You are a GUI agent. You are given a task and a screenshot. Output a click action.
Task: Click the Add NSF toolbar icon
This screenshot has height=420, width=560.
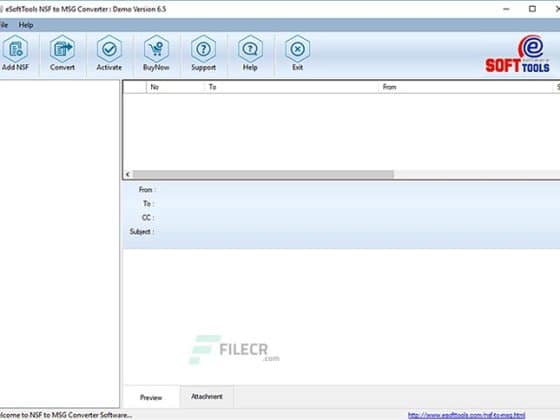[15, 54]
